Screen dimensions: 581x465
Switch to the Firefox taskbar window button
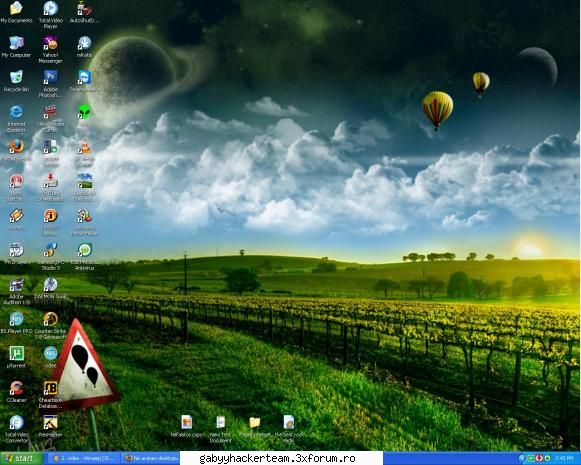pos(151,458)
